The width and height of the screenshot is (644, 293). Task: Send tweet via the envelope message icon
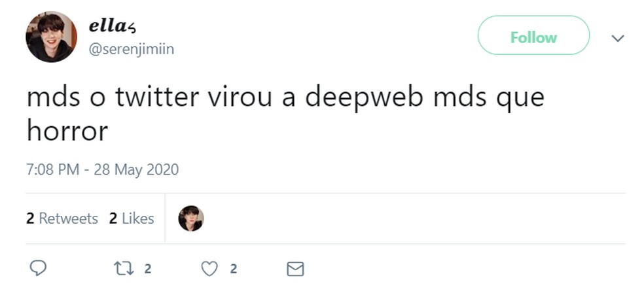[x=296, y=268]
